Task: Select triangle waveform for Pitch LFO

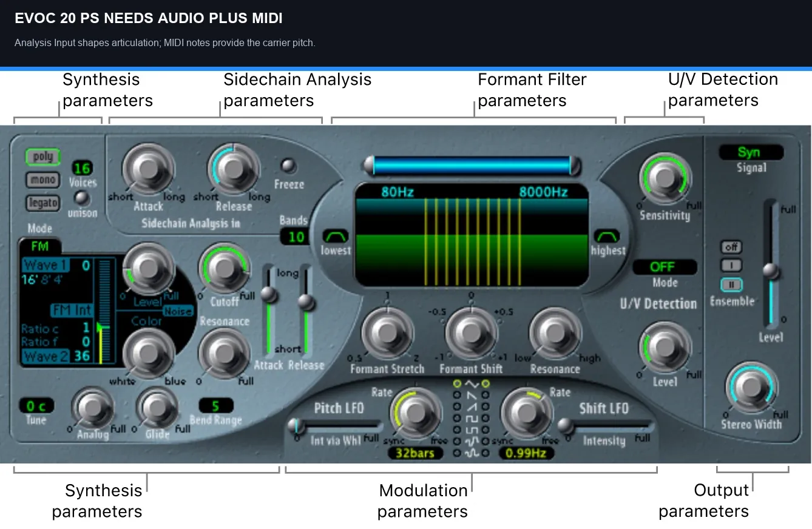Action: pos(458,383)
